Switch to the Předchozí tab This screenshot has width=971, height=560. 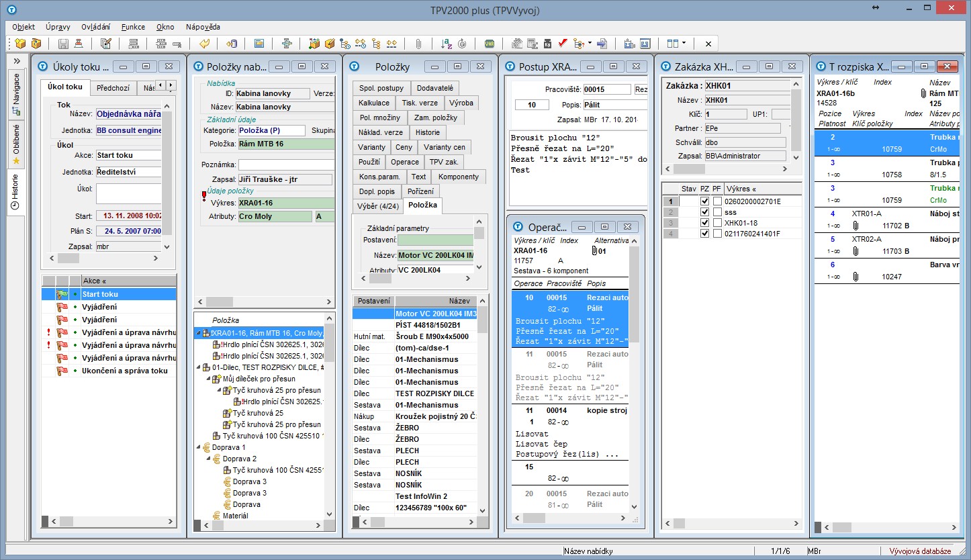pyautogui.click(x=113, y=87)
